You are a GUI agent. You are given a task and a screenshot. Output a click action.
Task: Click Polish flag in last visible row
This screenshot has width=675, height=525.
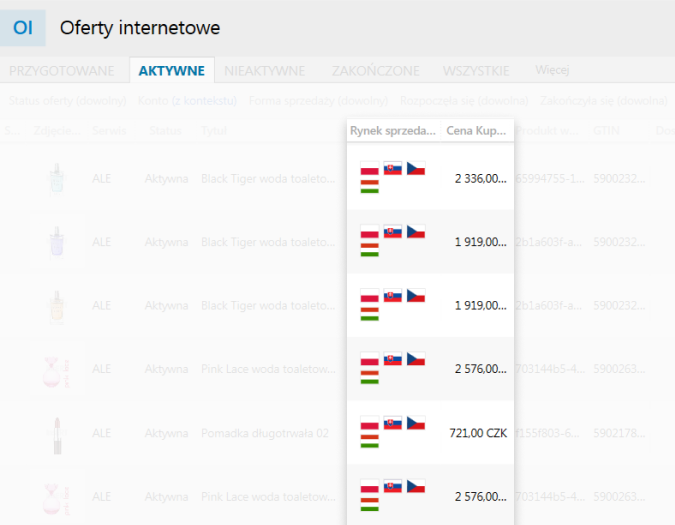[x=369, y=487]
